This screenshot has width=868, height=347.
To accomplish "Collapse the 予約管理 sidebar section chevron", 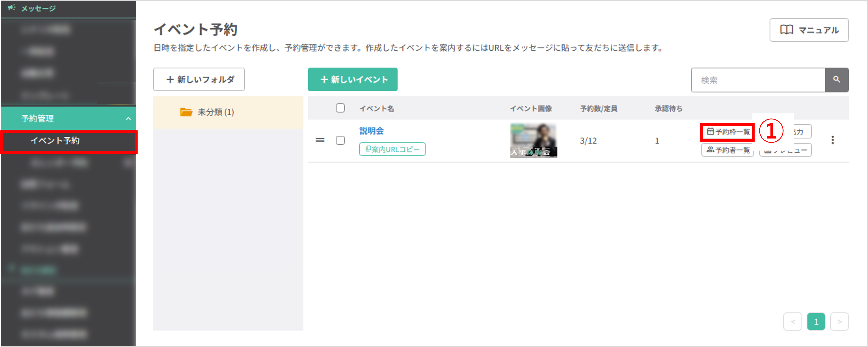I will coord(128,118).
